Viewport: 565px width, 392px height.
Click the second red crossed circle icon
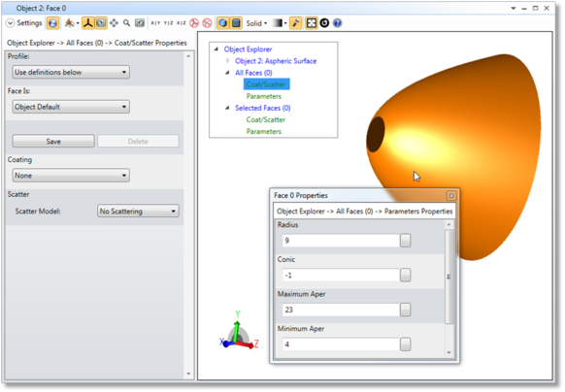pos(207,23)
